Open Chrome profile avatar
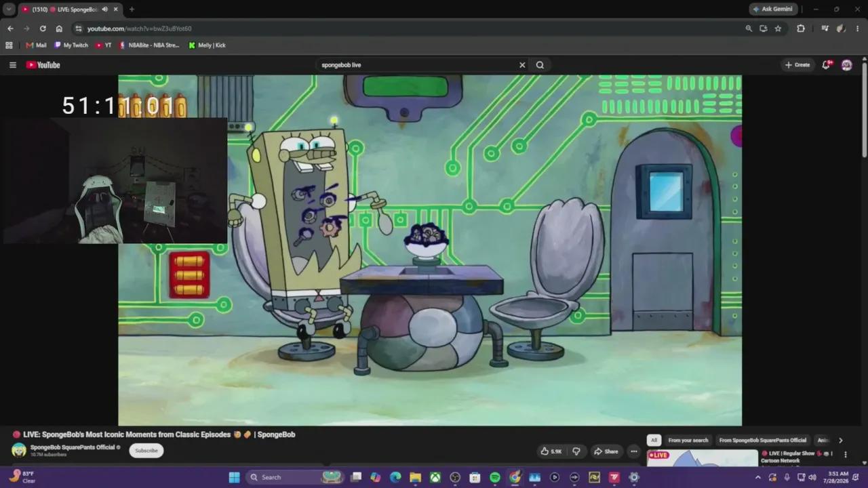 click(x=841, y=28)
